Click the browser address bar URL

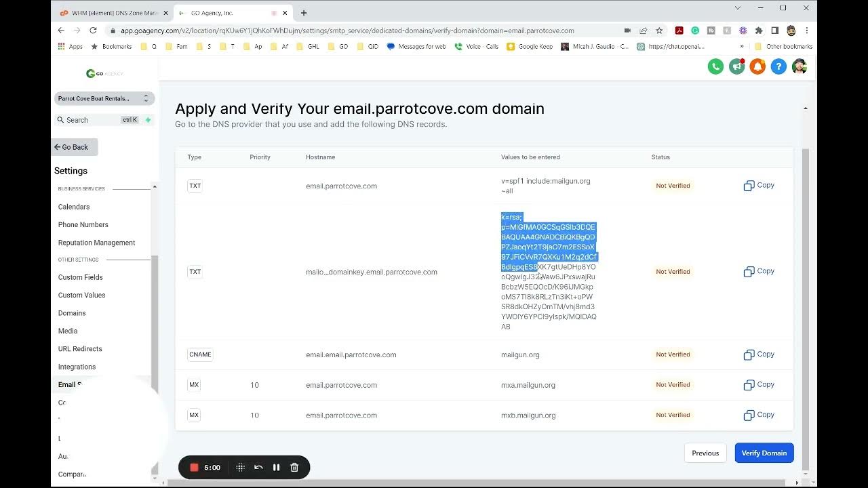pos(347,30)
